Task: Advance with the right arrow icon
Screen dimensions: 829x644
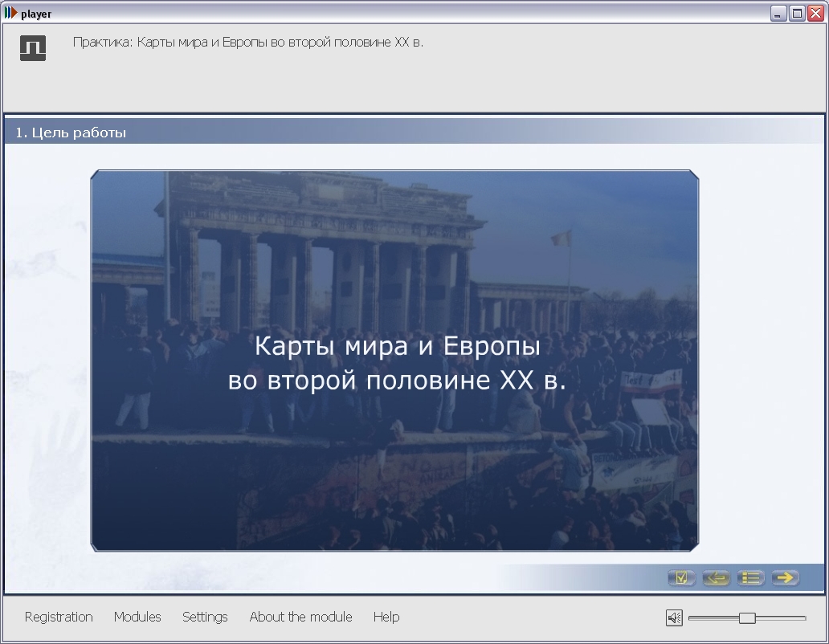Action: (x=786, y=577)
